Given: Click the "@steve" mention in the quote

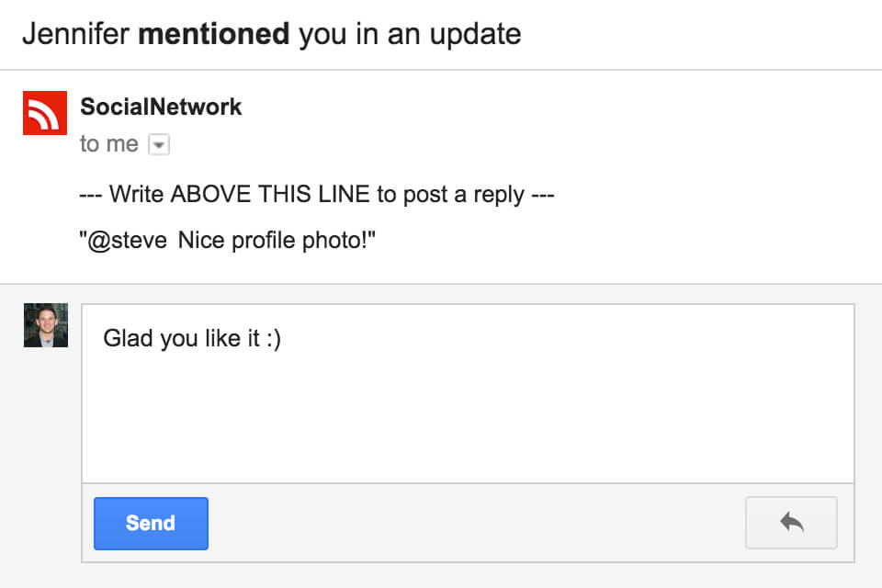Looking at the screenshot, I should [x=126, y=241].
